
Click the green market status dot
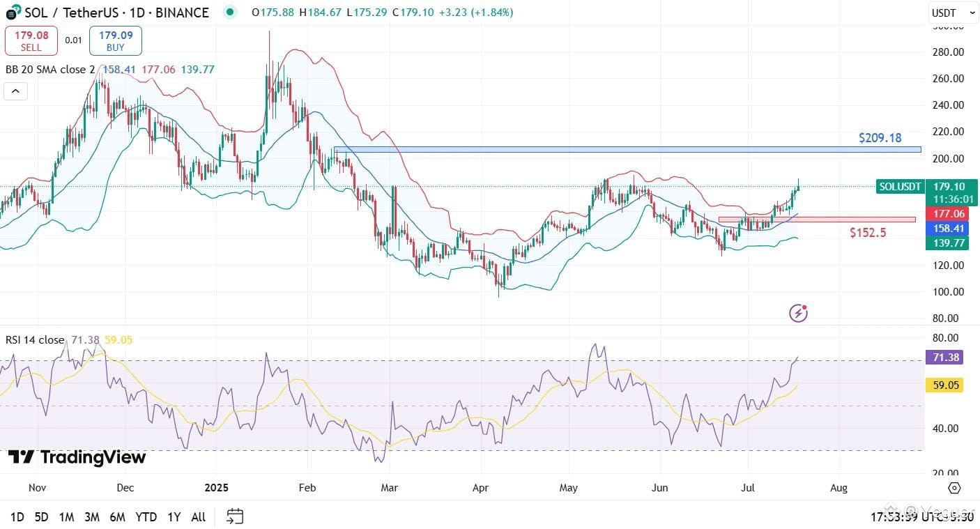pyautogui.click(x=229, y=13)
